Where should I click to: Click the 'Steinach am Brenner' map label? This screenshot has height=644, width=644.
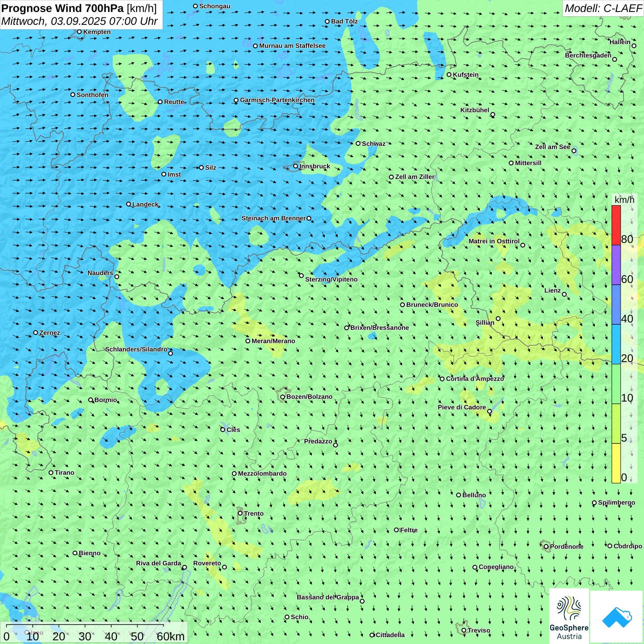(274, 218)
